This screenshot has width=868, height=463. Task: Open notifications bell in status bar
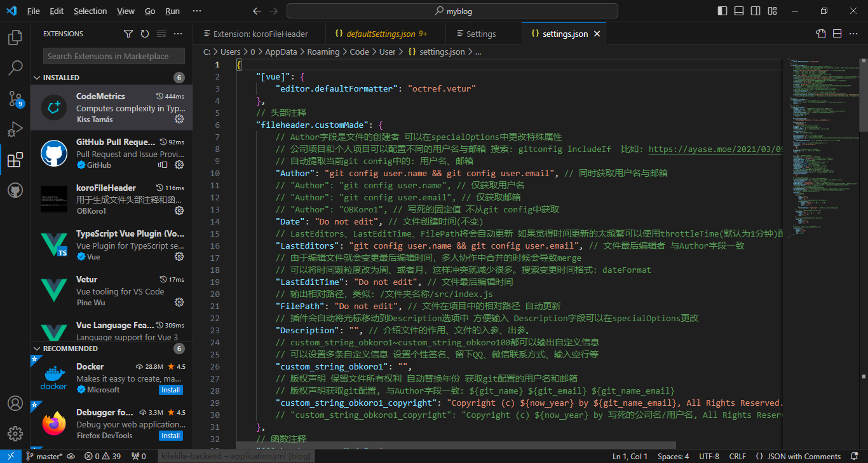pos(855,456)
